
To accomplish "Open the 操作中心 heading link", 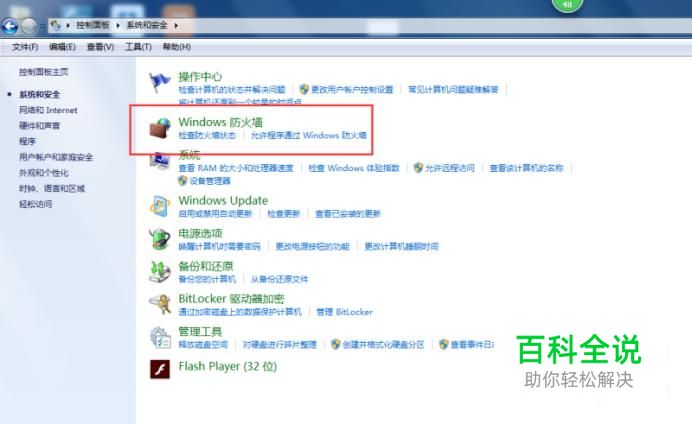I will click(x=200, y=77).
